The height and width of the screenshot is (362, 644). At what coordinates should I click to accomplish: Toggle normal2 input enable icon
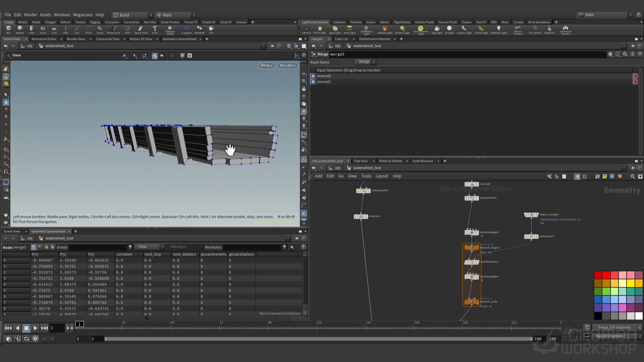pos(313,82)
